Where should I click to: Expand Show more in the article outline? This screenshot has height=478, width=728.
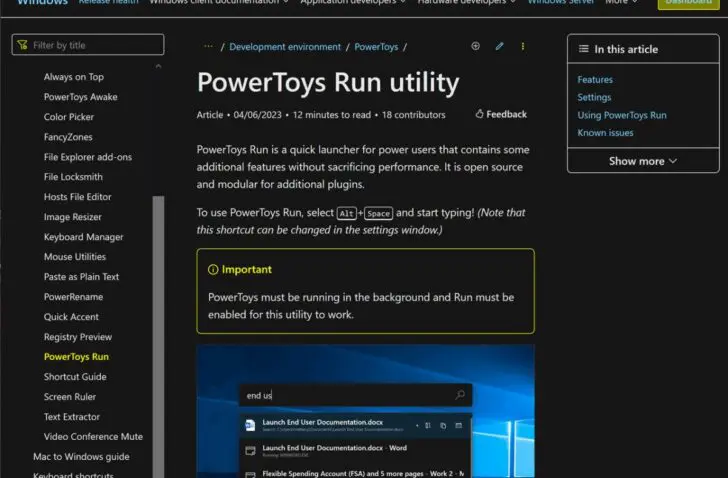pyautogui.click(x=643, y=161)
